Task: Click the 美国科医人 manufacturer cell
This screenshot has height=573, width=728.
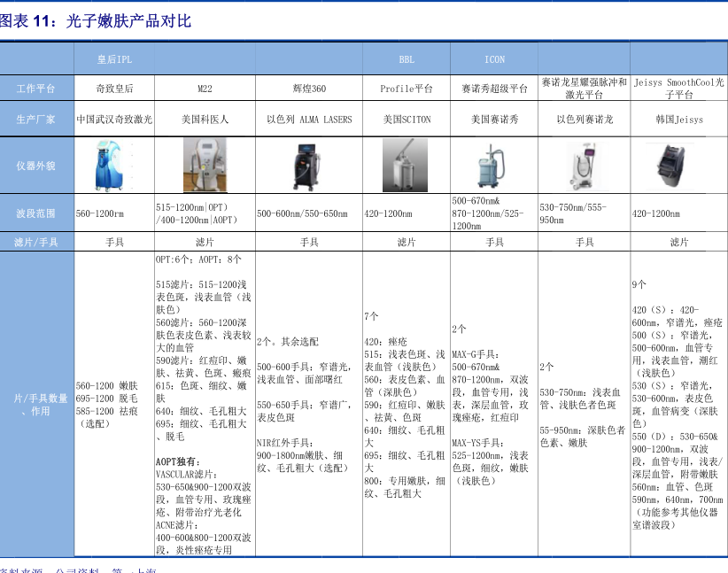Action: point(205,119)
